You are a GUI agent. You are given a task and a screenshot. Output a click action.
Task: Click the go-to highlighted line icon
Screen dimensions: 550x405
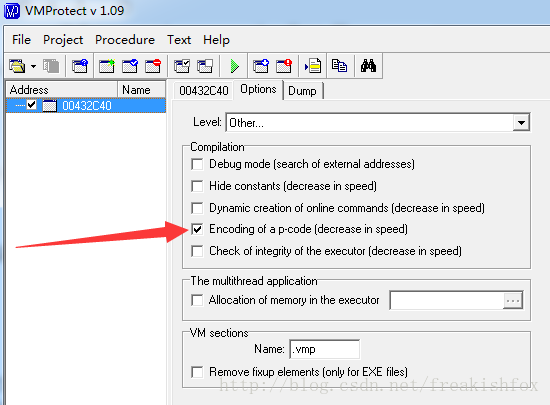313,66
